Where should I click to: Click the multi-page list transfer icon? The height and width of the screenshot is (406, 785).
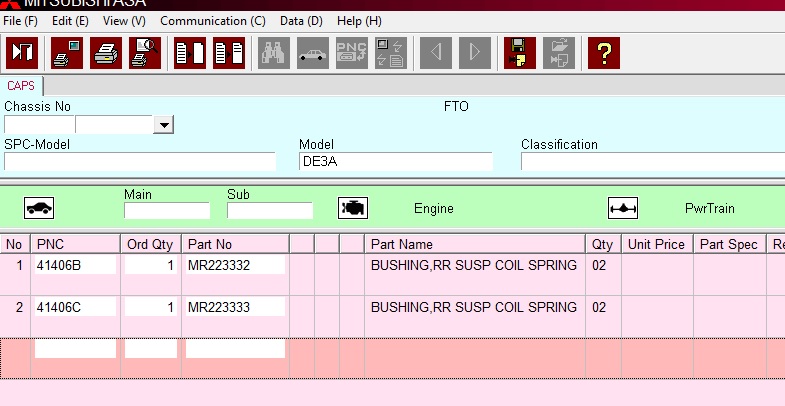click(x=229, y=53)
